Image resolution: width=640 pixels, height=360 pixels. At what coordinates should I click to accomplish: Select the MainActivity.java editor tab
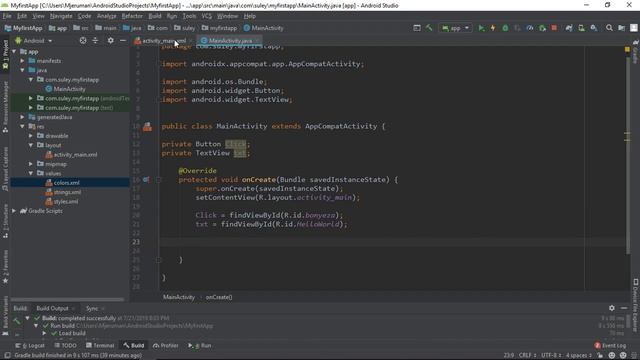(x=230, y=41)
